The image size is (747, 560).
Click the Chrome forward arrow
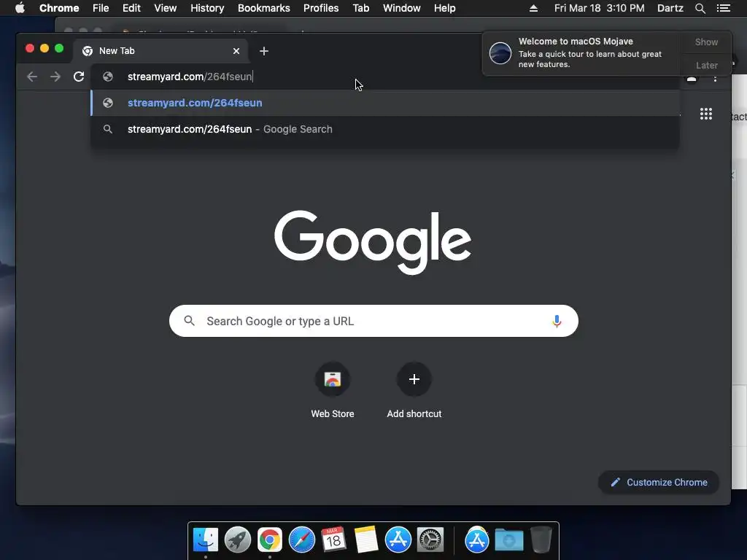(x=55, y=77)
